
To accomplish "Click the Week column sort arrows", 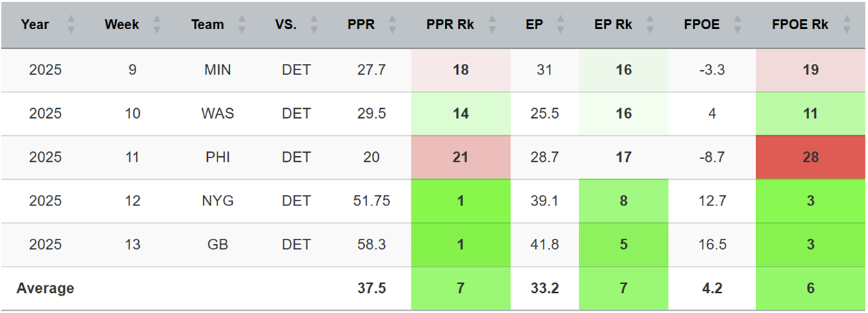I will click(156, 25).
